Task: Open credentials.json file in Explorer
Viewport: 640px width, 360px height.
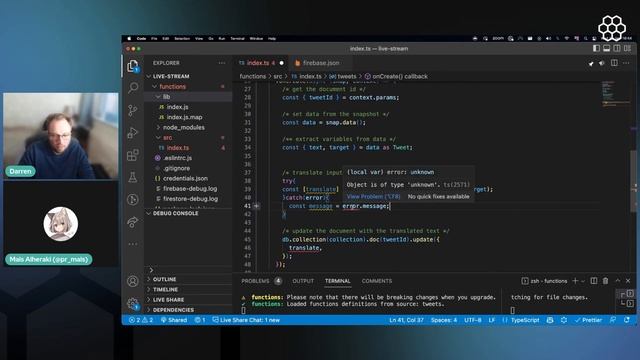Action: [x=185, y=178]
